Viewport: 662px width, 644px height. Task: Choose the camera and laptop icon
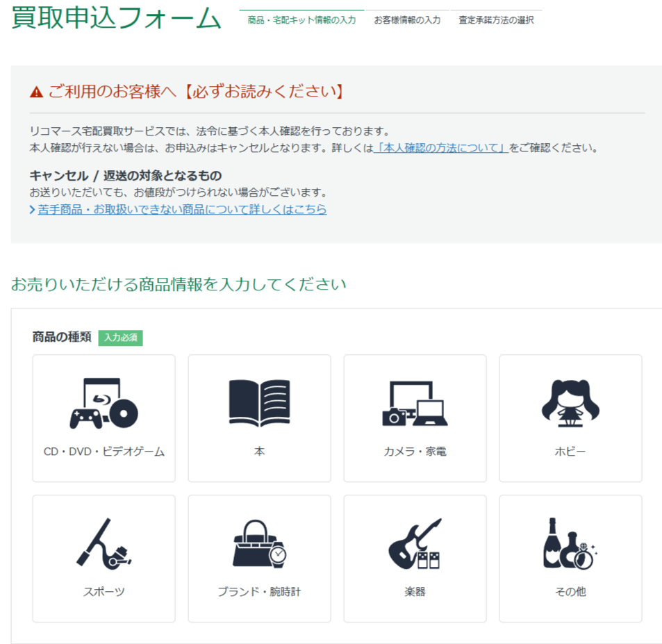tap(415, 404)
